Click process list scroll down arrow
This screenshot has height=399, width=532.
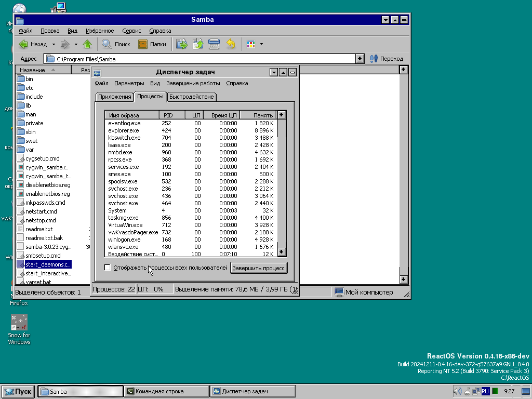click(282, 252)
